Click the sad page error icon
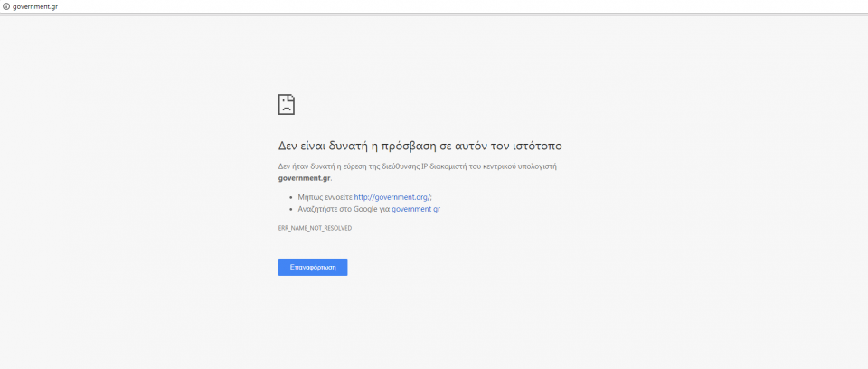This screenshot has width=868, height=369. click(x=287, y=104)
